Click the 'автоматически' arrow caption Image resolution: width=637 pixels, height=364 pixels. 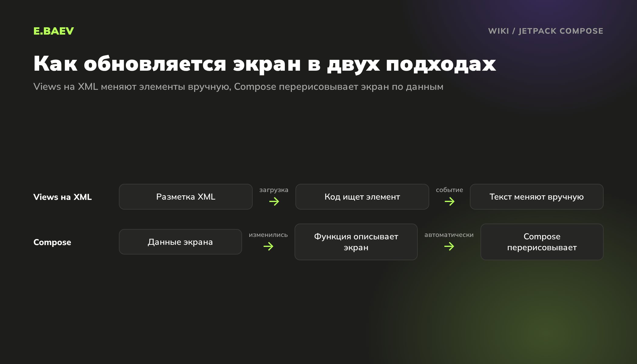click(x=449, y=235)
